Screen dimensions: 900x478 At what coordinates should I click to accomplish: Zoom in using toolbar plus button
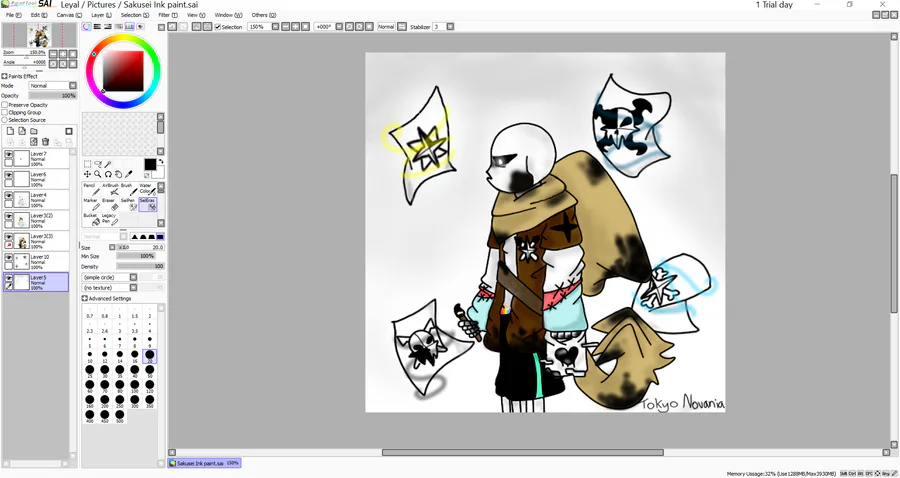(295, 27)
